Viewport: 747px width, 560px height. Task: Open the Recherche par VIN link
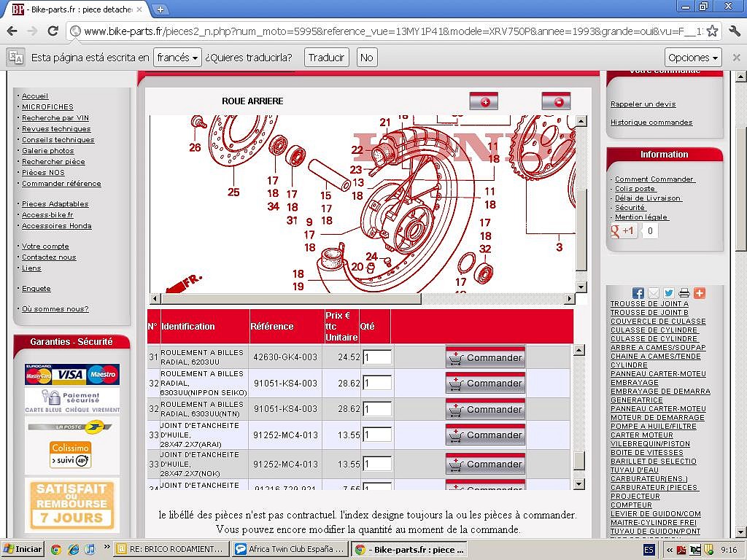point(55,117)
